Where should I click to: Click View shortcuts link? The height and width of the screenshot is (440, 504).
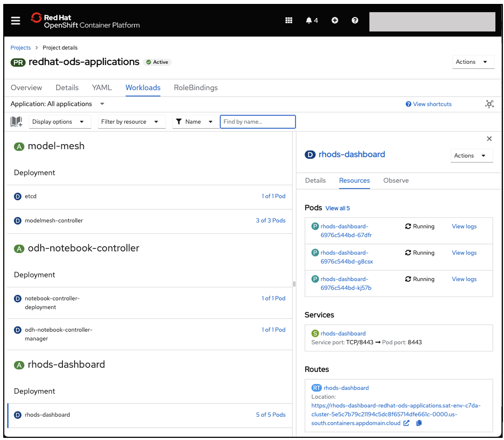pos(428,104)
